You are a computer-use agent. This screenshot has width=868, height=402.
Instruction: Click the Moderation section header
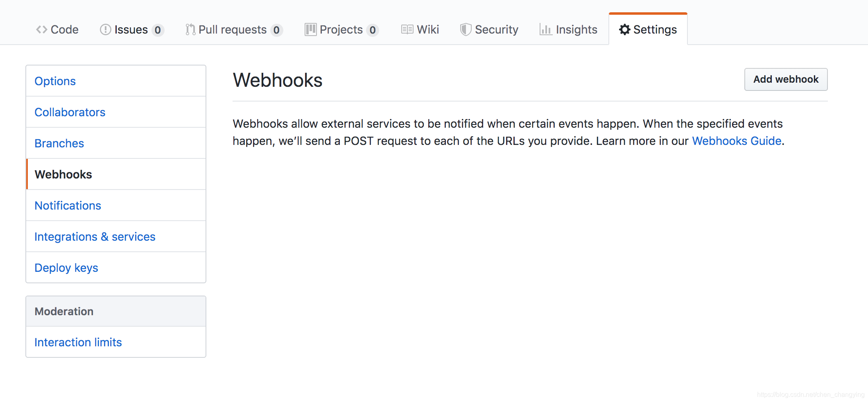(x=116, y=311)
